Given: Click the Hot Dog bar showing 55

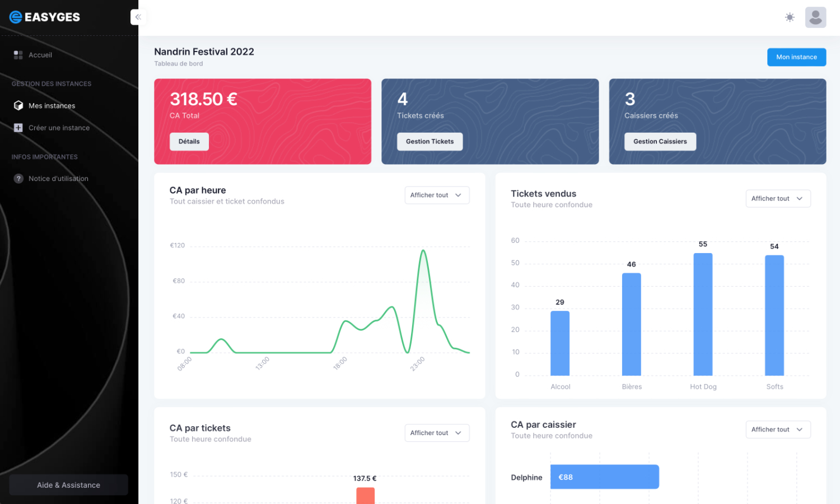Looking at the screenshot, I should [703, 314].
